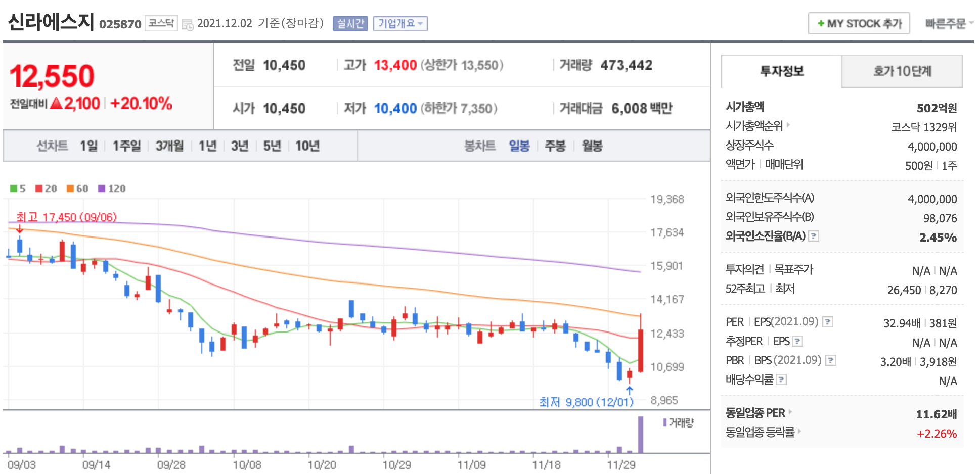
Task: Click the purple 120-day moving average legend
Action: pos(112,188)
